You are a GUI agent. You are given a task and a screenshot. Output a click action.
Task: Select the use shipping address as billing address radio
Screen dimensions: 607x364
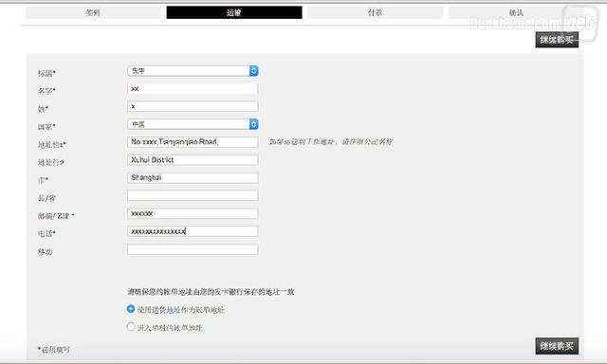[x=131, y=309]
